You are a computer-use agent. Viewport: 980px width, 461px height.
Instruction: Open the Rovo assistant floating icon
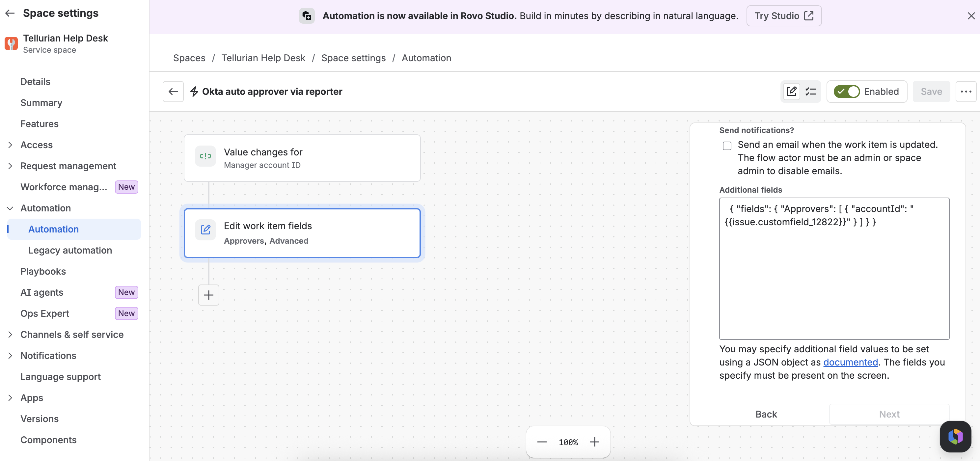tap(955, 436)
